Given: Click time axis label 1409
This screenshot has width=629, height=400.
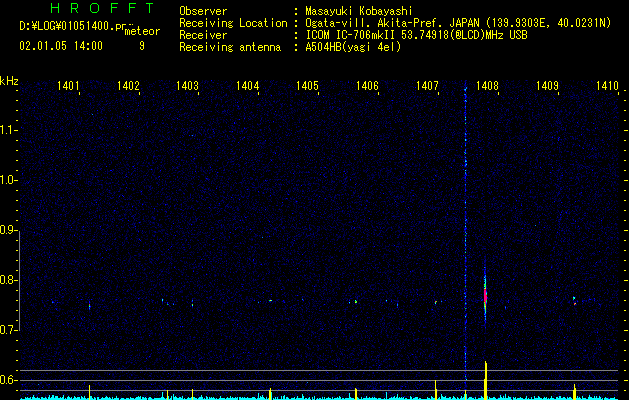Looking at the screenshot, I should 548,85.
